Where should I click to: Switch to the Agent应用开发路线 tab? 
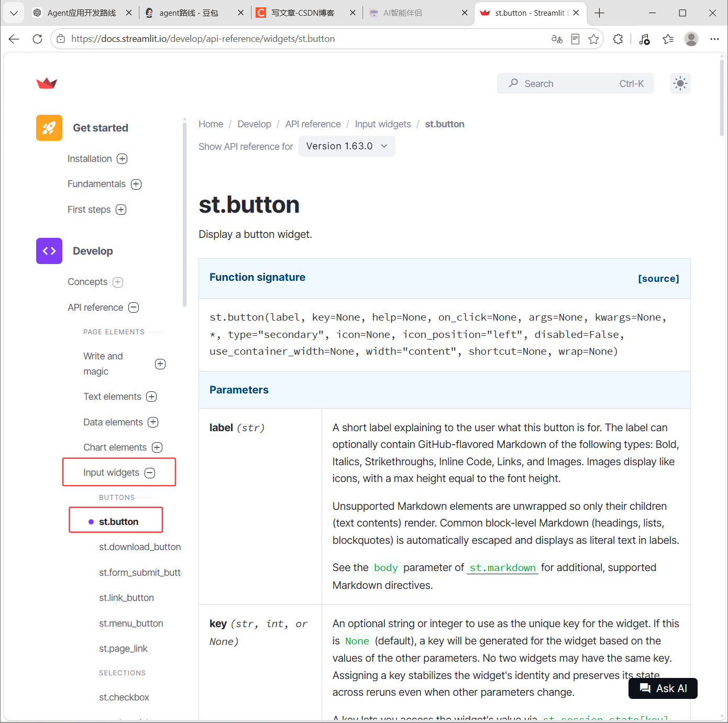pyautogui.click(x=82, y=13)
